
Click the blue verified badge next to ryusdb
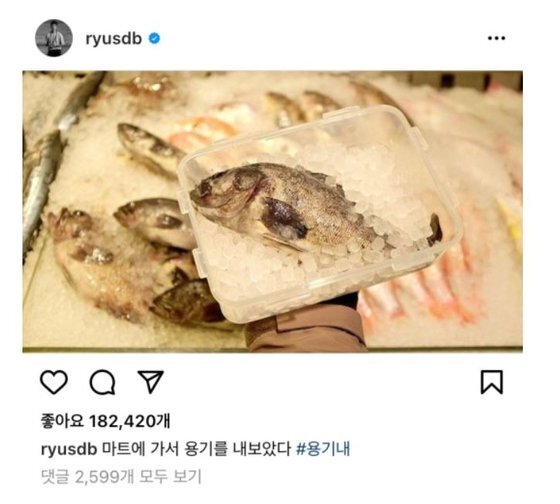154,38
